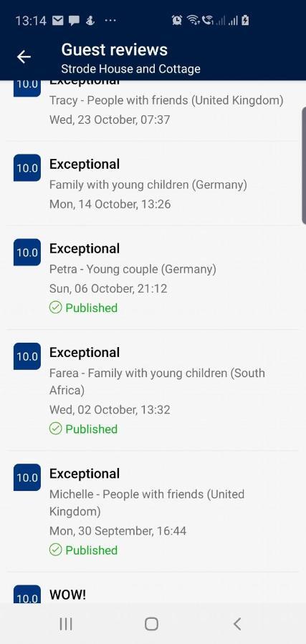Tap the 10.0 score badge for Farea's review

27,356
